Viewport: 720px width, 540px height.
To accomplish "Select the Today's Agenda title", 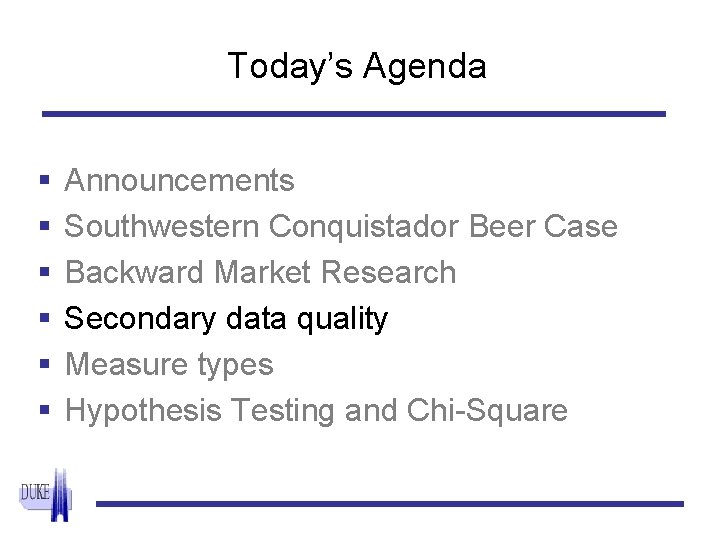I will [357, 67].
